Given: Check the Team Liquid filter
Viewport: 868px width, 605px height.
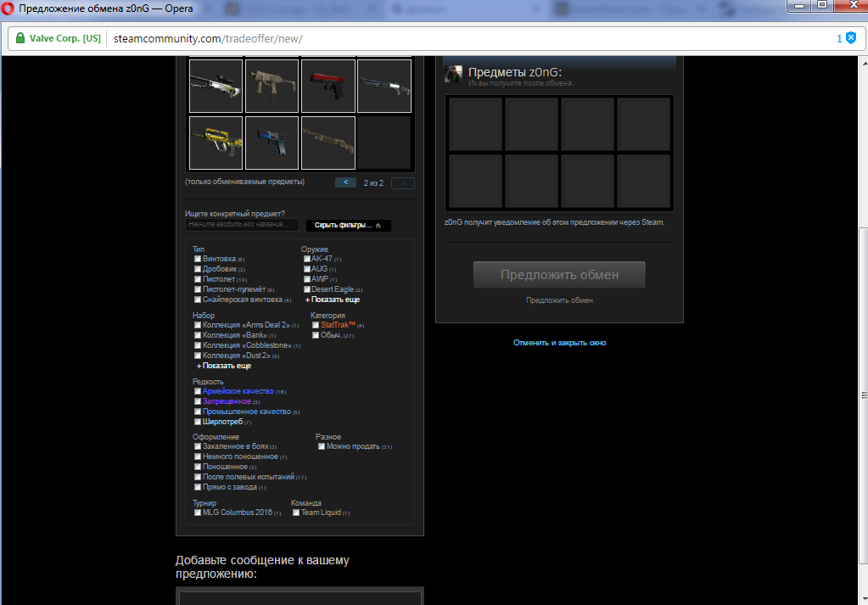Looking at the screenshot, I should click(x=295, y=513).
